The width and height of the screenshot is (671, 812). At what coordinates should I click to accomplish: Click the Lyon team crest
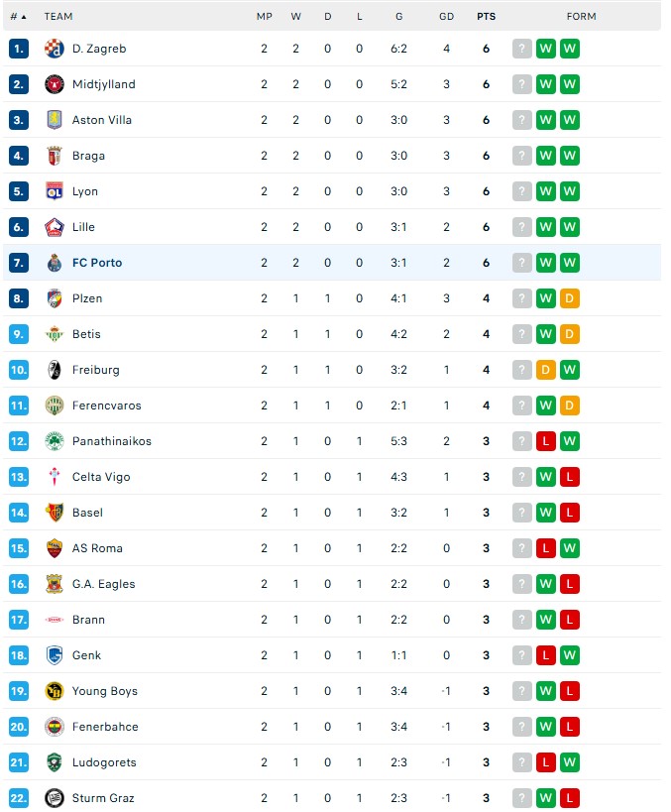click(55, 191)
